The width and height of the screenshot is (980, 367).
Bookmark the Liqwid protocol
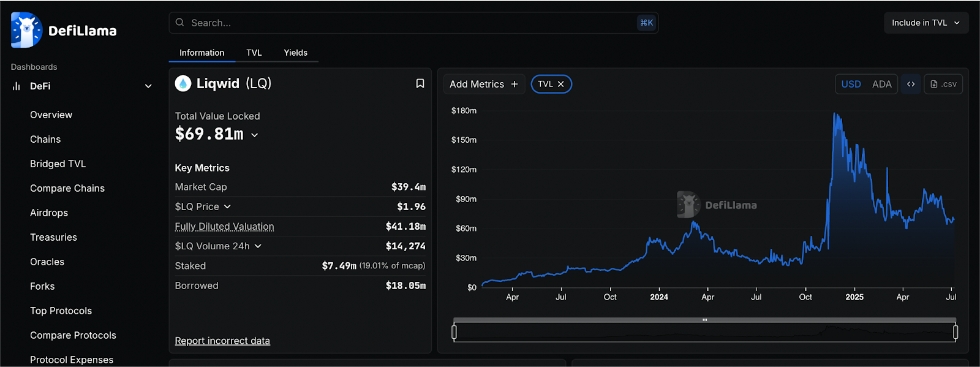click(420, 83)
